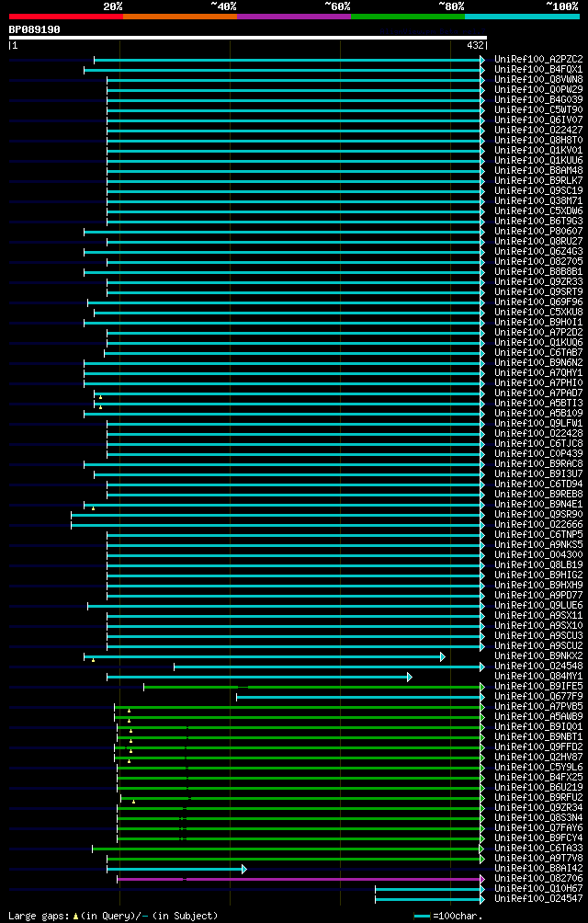
Task: Click the green alignment bar of UniRef100_B9IFE5
Action: 314,687
